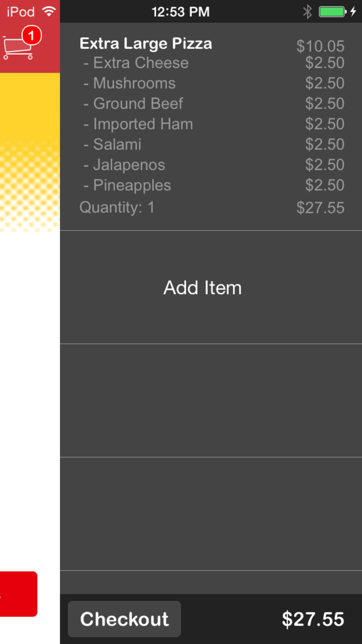Tap the Wi-Fi signal icon

tap(49, 12)
